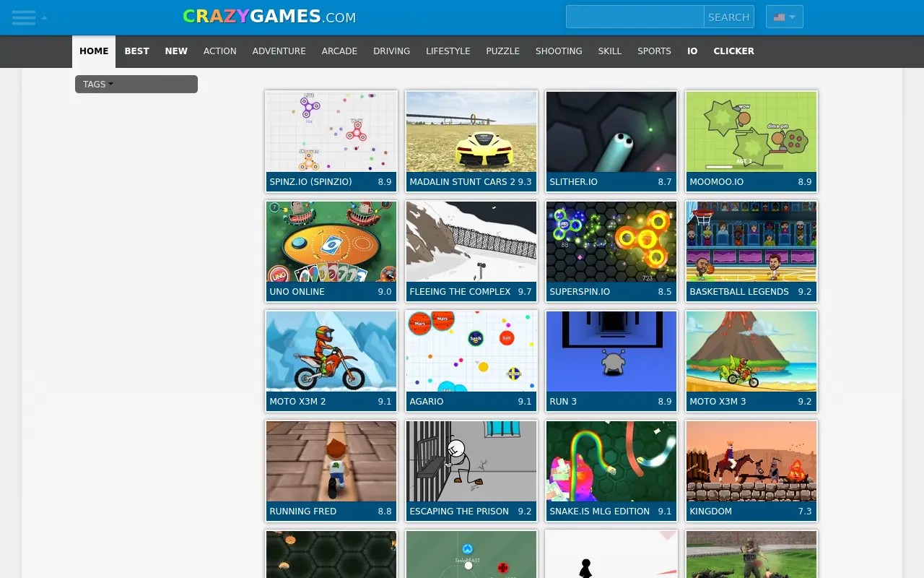
Task: Open the BEST tab
Action: pos(136,51)
